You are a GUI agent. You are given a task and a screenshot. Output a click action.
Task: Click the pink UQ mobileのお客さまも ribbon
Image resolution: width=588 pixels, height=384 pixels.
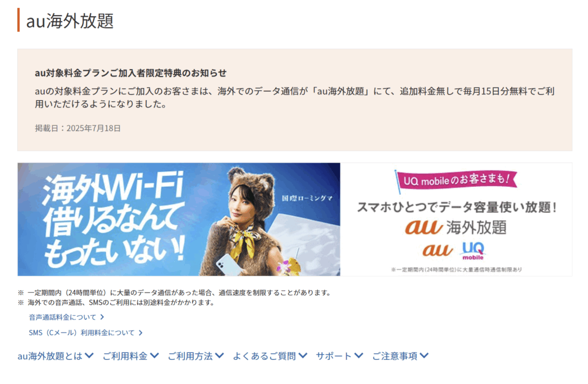tap(456, 180)
